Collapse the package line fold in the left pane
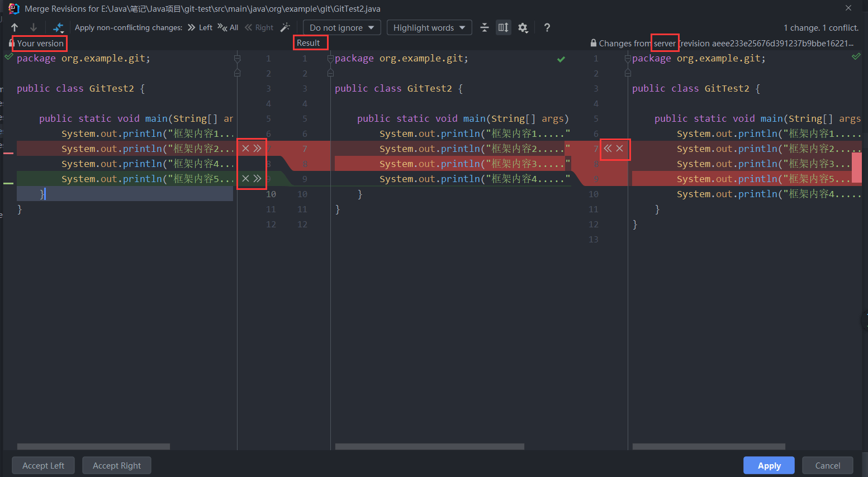The image size is (868, 477). 237,58
